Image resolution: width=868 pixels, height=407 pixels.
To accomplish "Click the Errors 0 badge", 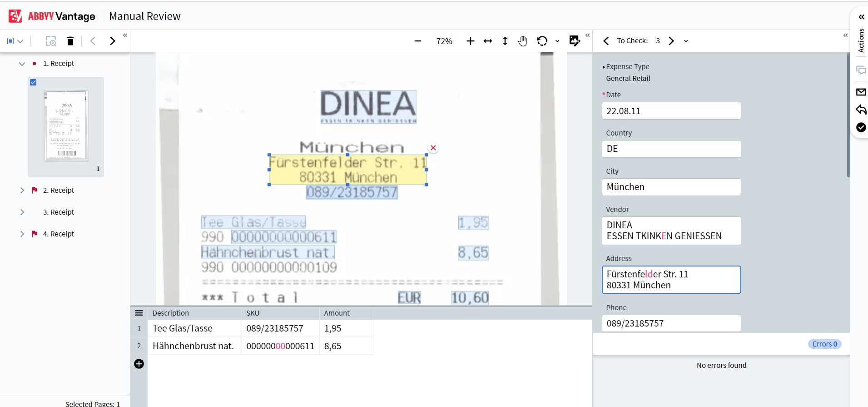I will coord(825,344).
